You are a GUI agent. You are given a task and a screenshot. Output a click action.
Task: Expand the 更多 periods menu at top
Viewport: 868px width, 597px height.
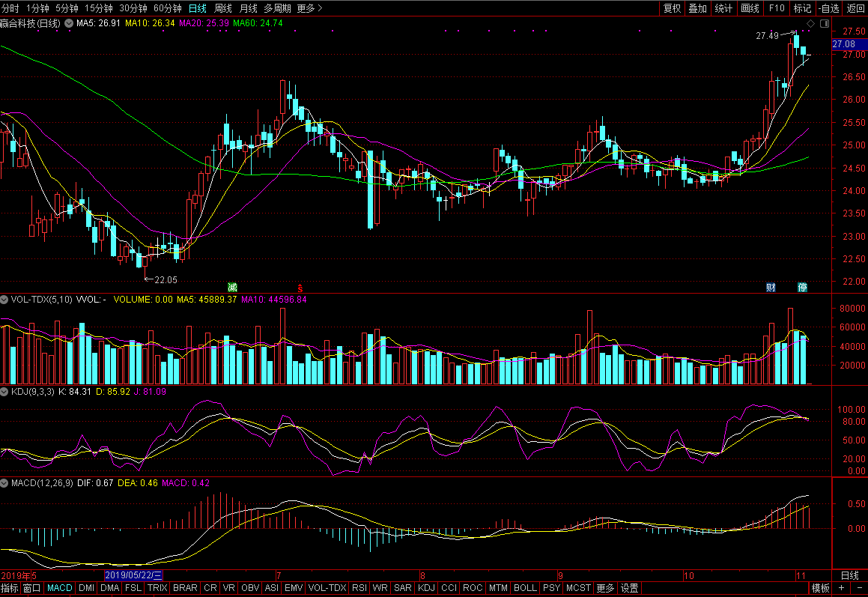point(309,8)
